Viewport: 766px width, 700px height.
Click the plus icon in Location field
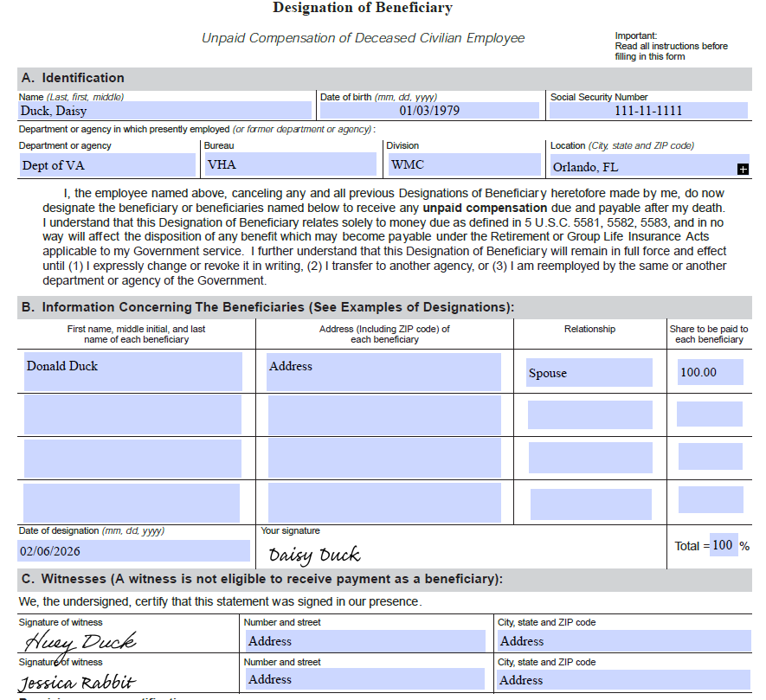743,169
